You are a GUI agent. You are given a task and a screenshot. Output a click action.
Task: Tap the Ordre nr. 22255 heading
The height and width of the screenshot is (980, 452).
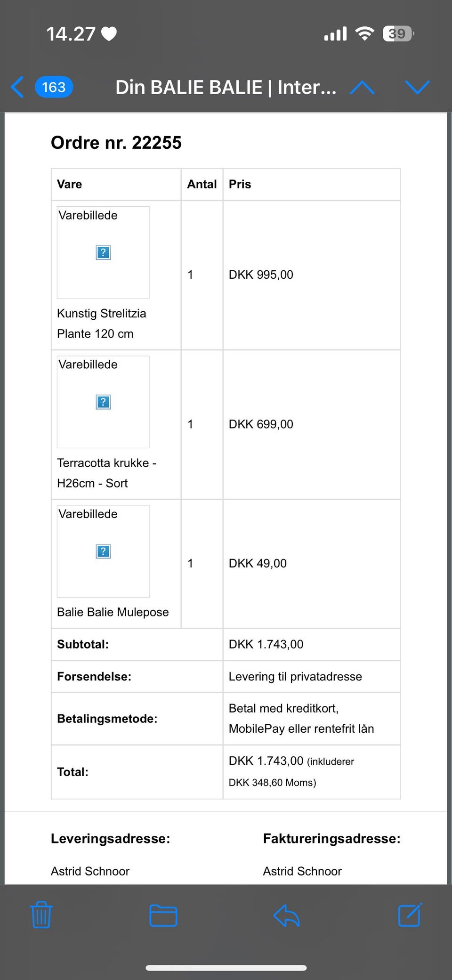point(116,143)
